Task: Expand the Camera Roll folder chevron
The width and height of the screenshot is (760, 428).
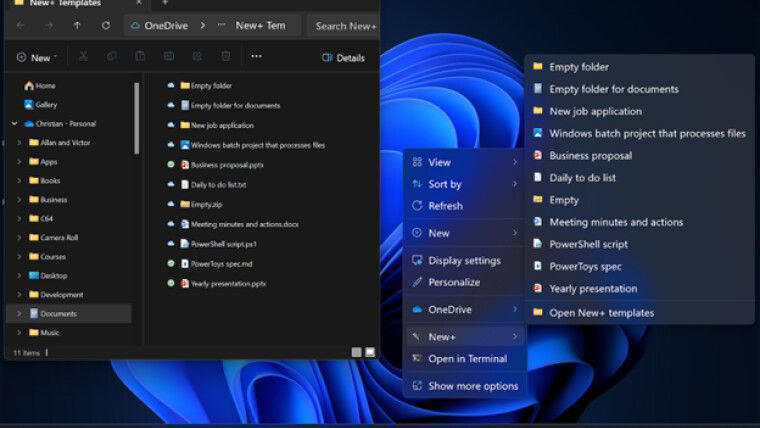Action: coord(19,238)
